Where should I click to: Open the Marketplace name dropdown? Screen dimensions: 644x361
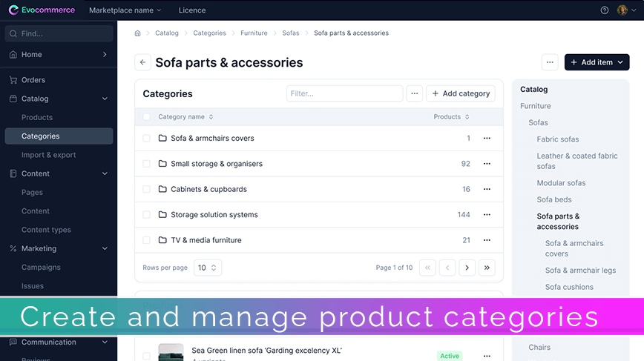[x=125, y=10]
